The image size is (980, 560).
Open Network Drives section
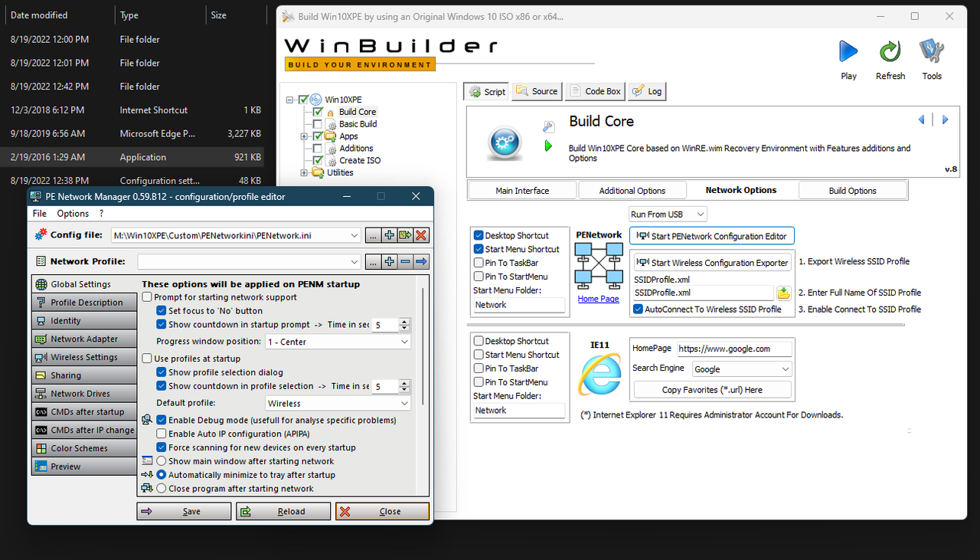[84, 394]
